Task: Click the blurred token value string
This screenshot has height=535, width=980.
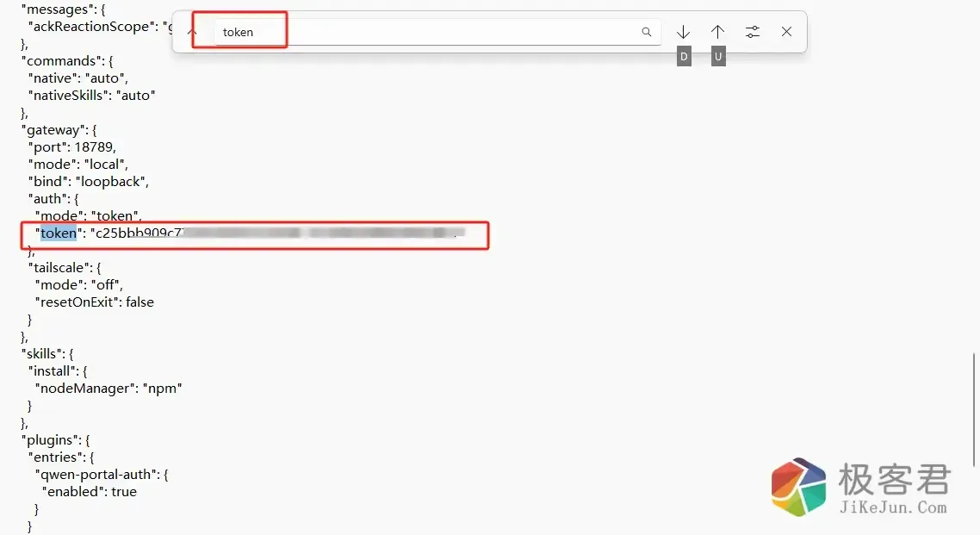Action: click(x=279, y=233)
